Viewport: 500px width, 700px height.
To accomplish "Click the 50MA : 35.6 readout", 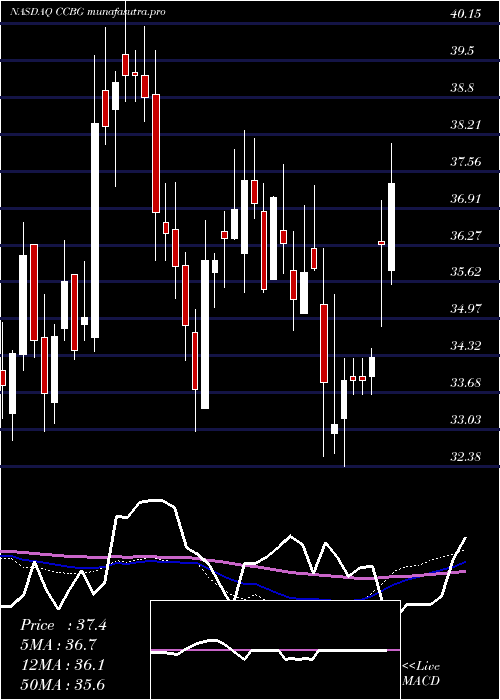I will (62, 685).
